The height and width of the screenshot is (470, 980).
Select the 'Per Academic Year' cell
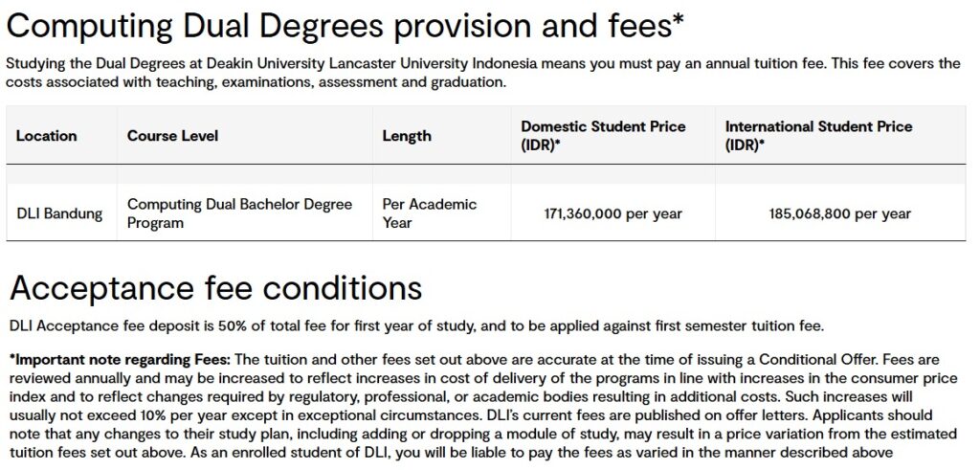point(429,213)
